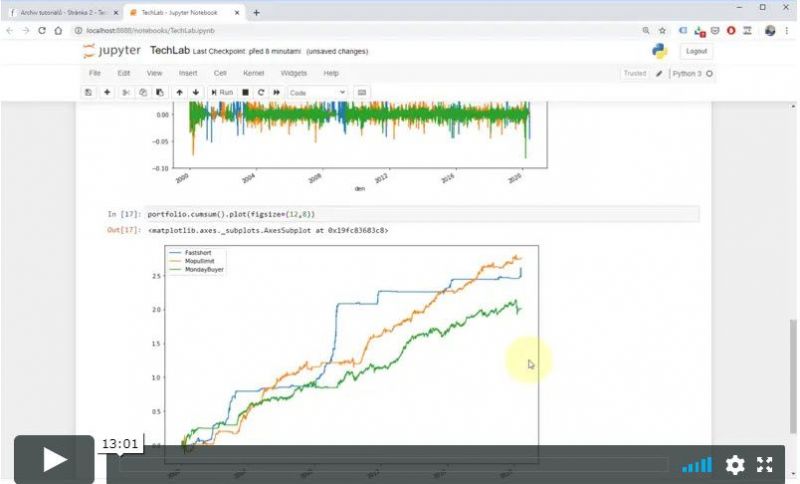800x484 pixels.
Task: Open the File menu
Action: (95, 73)
